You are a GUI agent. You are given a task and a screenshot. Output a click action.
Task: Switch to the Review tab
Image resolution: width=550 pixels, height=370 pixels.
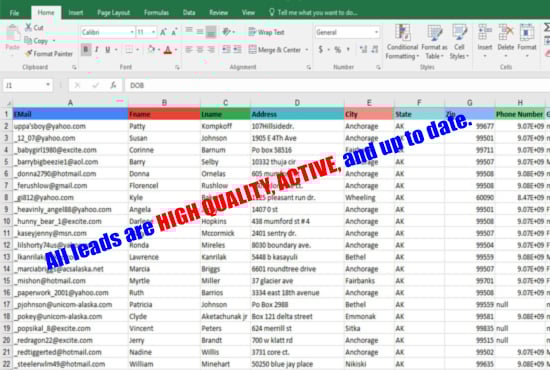tap(218, 13)
